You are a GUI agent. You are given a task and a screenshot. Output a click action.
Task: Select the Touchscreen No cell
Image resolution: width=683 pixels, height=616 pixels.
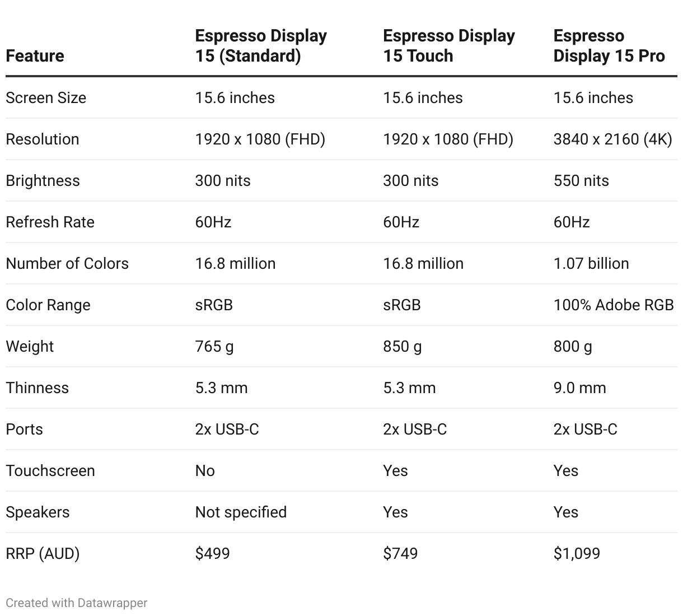(x=205, y=470)
